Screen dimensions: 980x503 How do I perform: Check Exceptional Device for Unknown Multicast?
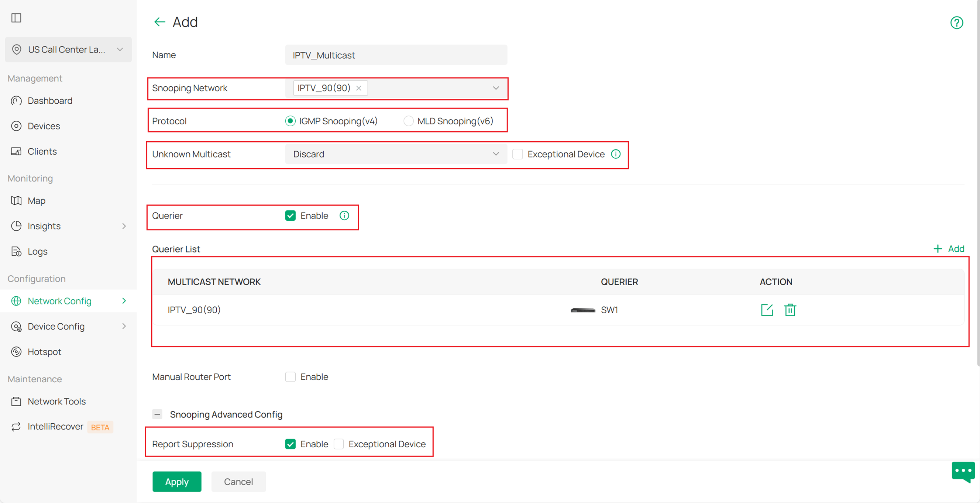click(x=517, y=154)
